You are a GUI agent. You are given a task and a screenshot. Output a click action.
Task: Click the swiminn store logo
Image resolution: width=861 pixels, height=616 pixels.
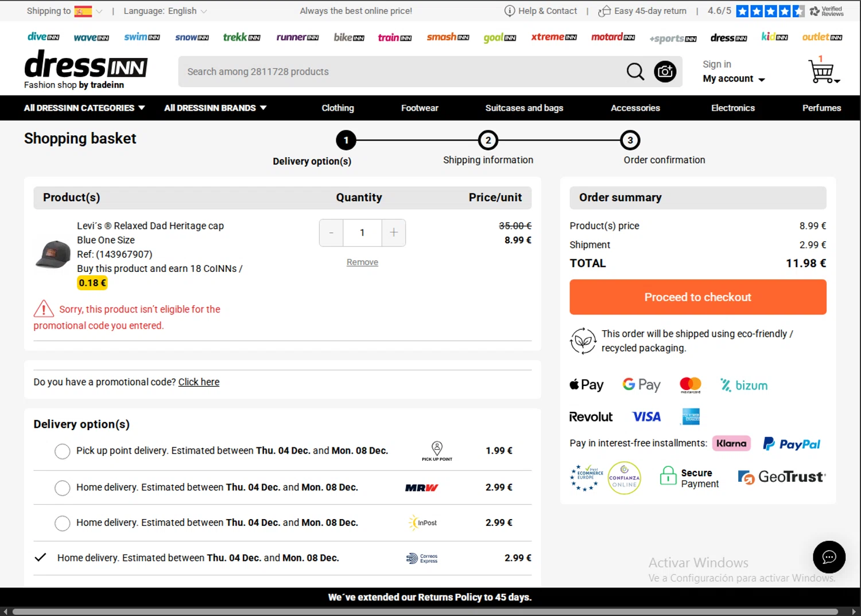pos(142,37)
